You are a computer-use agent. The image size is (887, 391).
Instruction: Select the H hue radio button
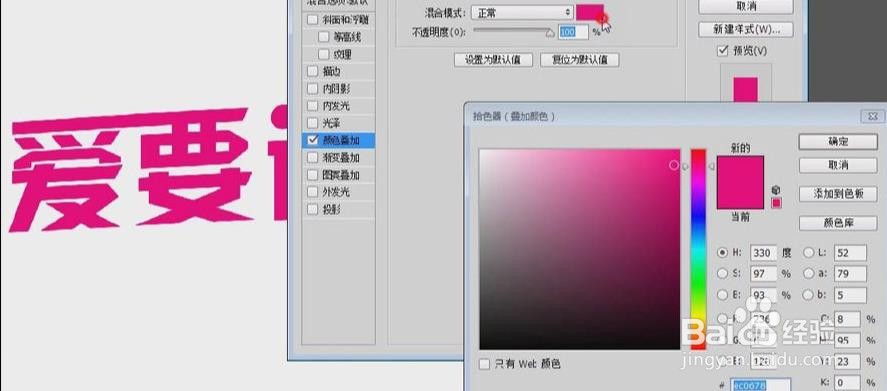(722, 253)
